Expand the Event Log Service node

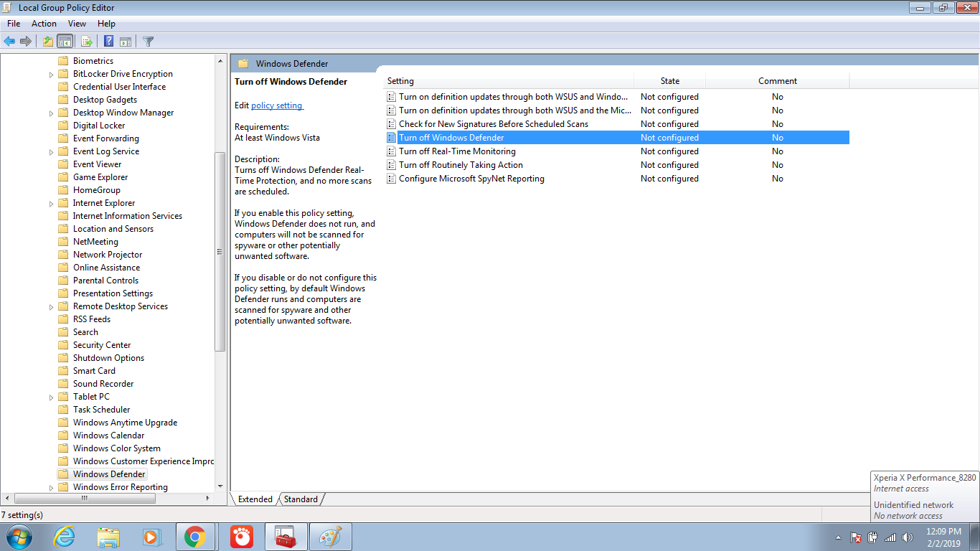point(52,152)
